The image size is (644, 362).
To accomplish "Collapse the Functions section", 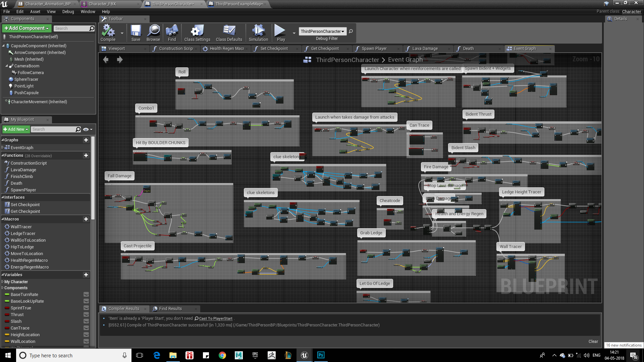I will tap(3, 156).
